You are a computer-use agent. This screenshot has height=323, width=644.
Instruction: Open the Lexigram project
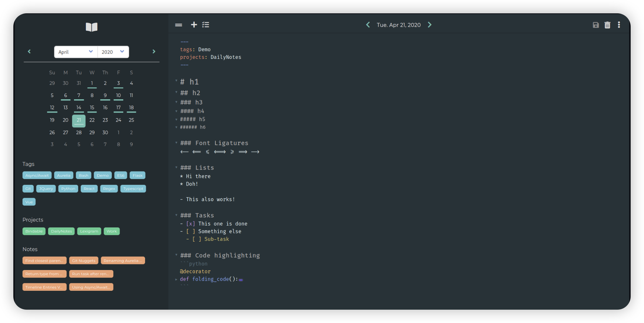pos(89,232)
